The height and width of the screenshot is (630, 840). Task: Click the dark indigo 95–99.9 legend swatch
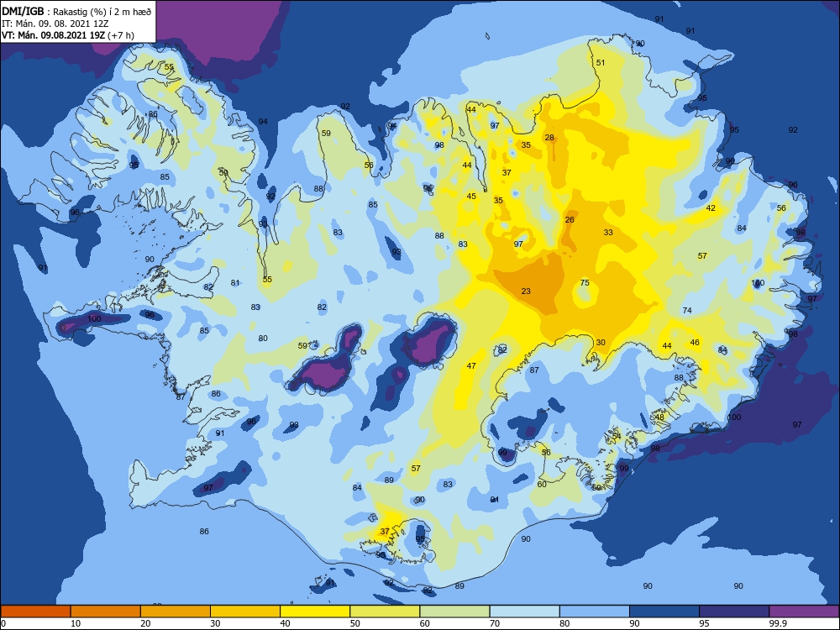click(x=734, y=612)
